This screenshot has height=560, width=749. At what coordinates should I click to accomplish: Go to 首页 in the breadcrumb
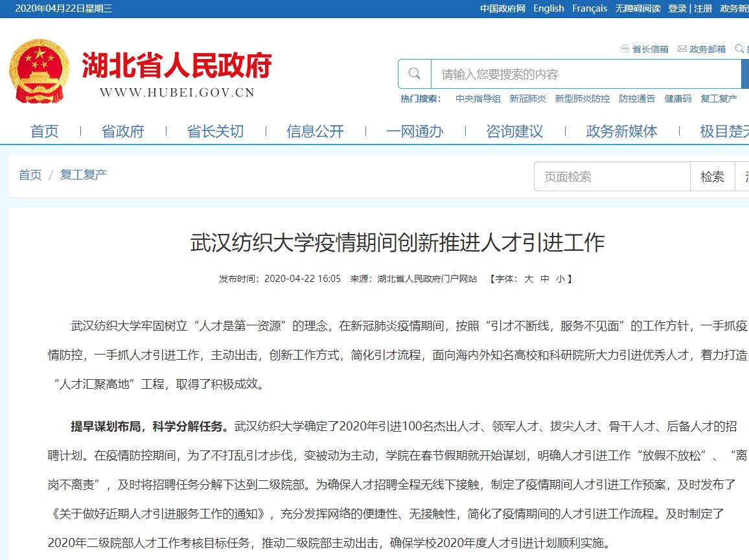click(30, 175)
